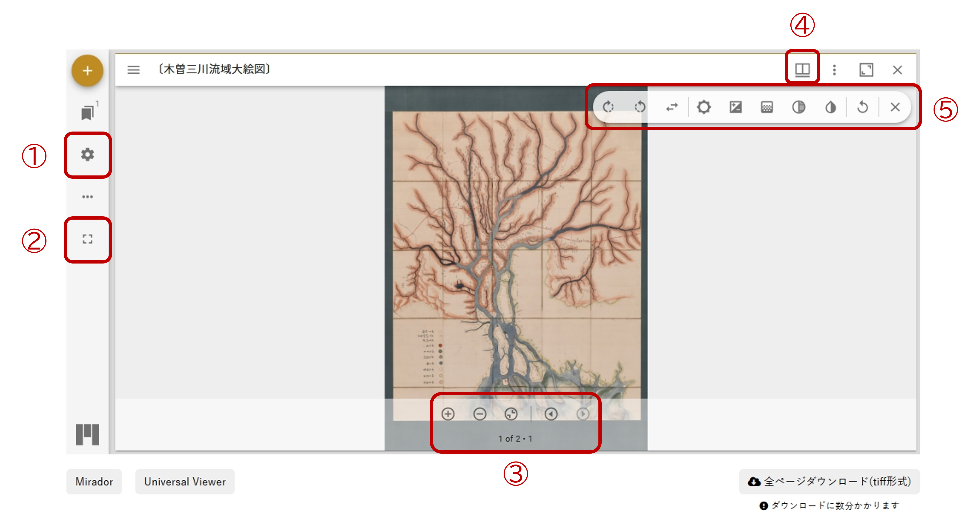Image resolution: width=980 pixels, height=521 pixels.
Task: Open Mirador workspace settings gear
Action: pyautogui.click(x=88, y=155)
